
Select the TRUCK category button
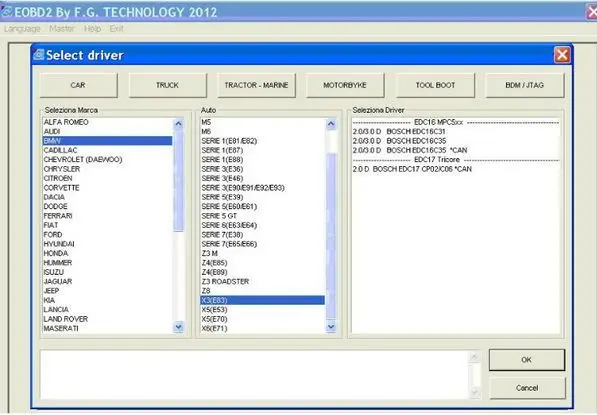(x=168, y=85)
